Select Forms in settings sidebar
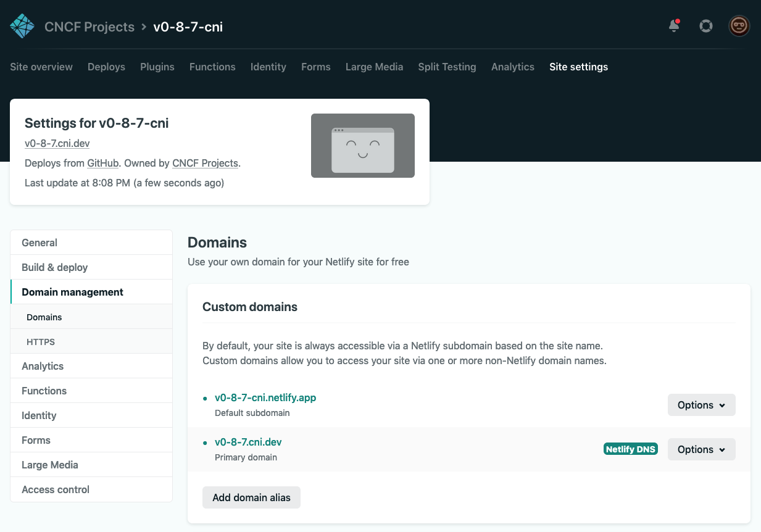Screen dimensions: 761x532 pos(91,440)
